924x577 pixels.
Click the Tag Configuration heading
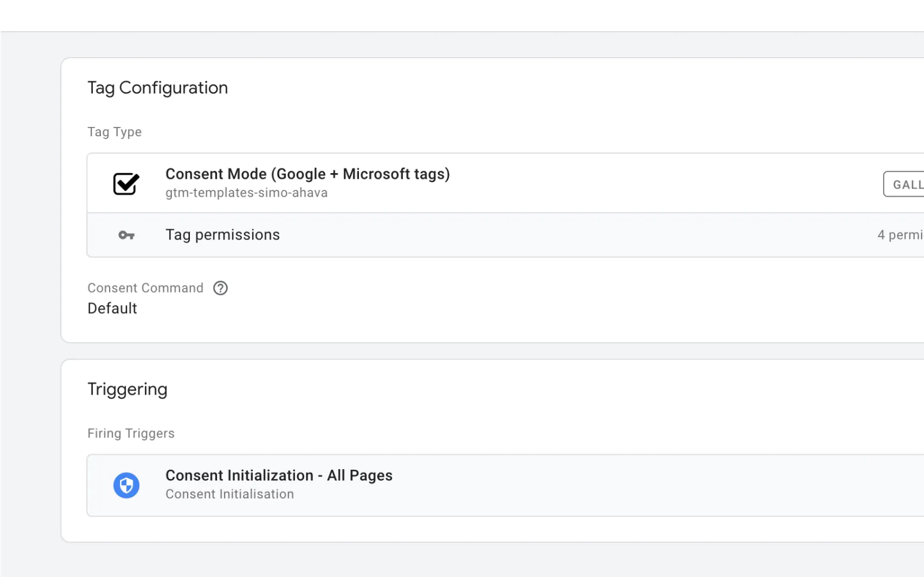[158, 88]
